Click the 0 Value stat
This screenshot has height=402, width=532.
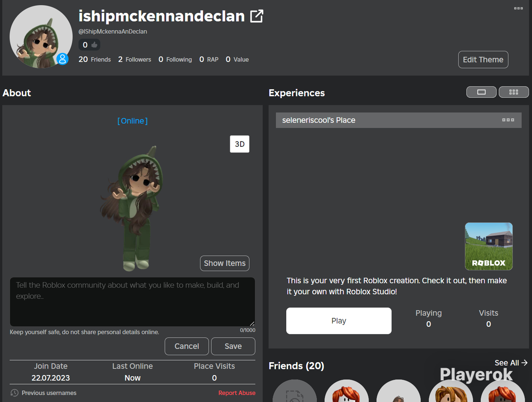click(237, 59)
